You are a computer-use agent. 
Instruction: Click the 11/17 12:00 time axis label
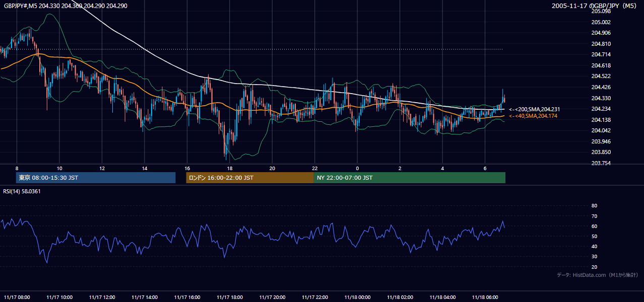point(102,297)
